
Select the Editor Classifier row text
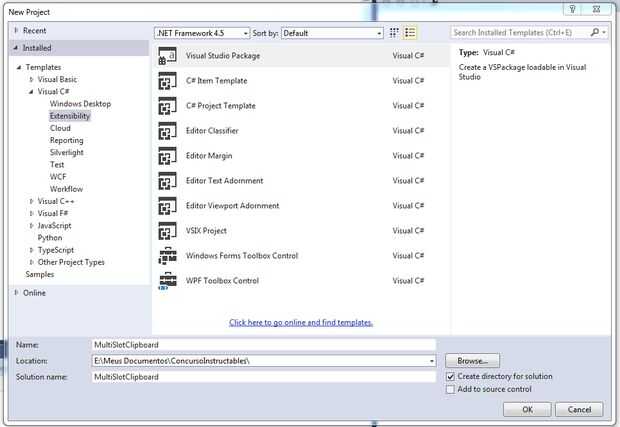coord(212,131)
